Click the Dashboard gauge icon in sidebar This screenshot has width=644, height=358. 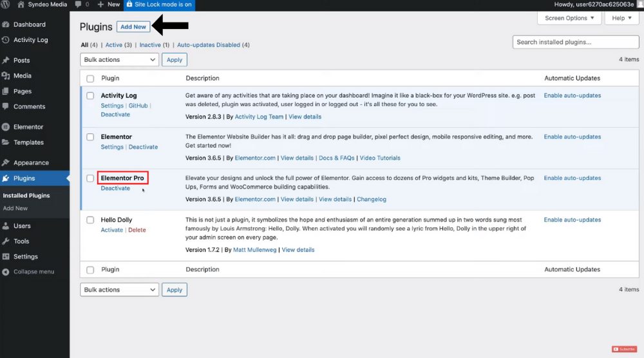6,24
